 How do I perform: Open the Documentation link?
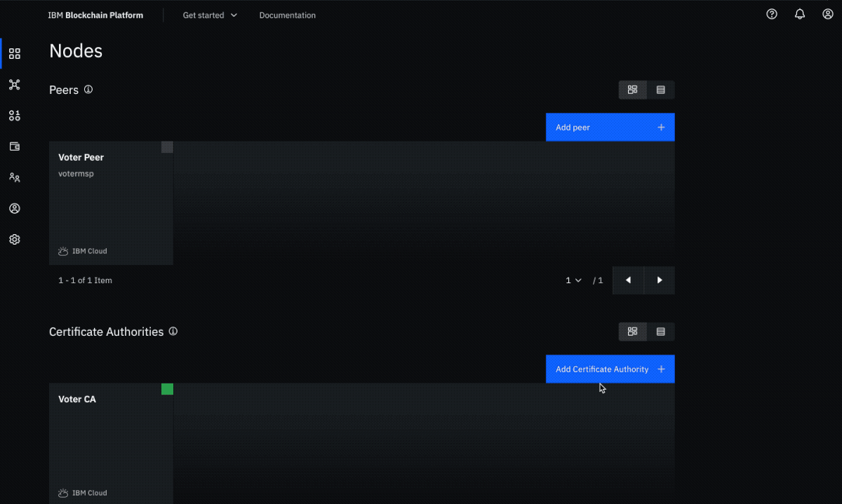click(x=288, y=15)
